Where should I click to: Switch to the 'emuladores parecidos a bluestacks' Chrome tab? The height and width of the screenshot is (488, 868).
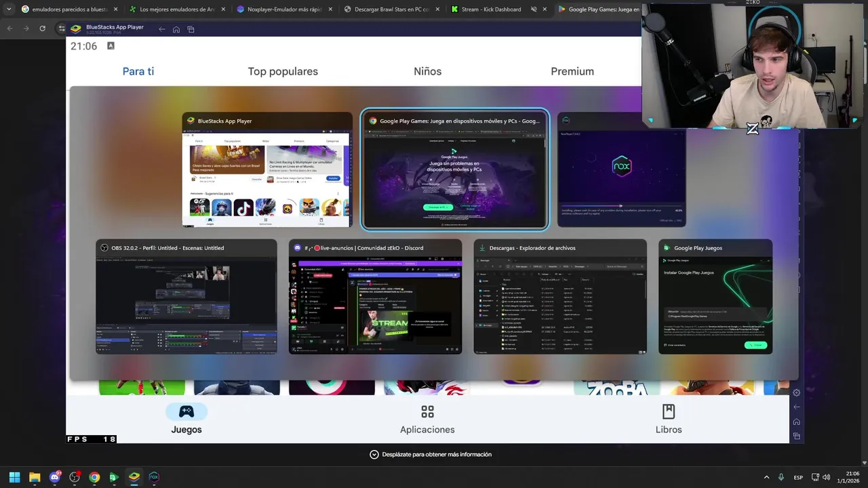click(70, 9)
